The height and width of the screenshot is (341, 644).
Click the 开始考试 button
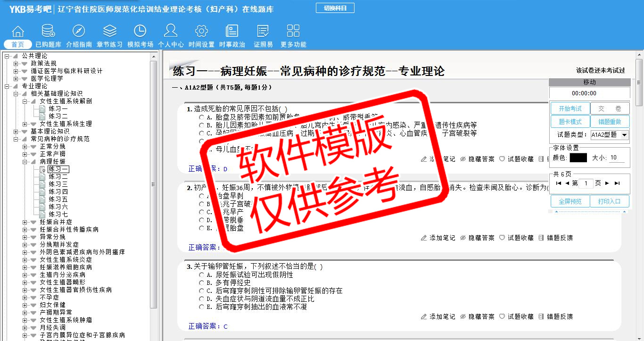tap(570, 108)
